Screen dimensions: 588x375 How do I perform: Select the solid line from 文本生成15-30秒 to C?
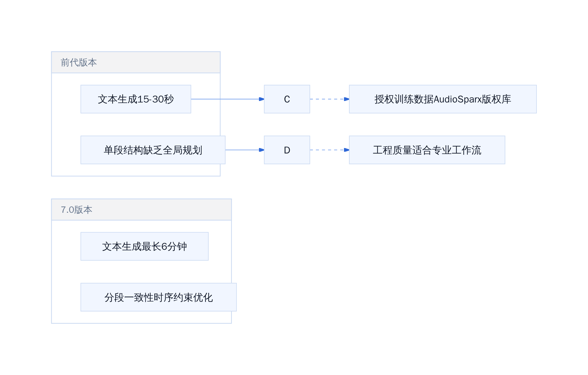(x=225, y=99)
